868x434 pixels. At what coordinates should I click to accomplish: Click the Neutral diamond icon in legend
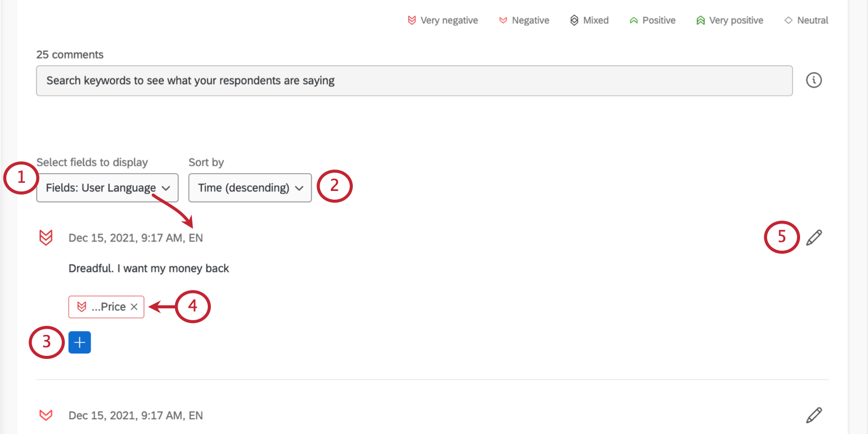click(788, 20)
